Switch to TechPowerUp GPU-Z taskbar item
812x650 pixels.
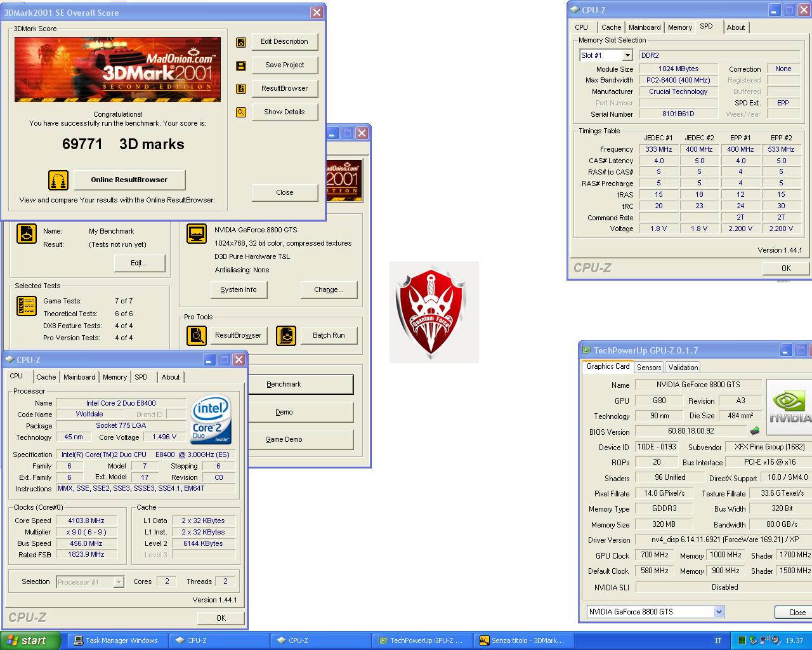pos(422,640)
